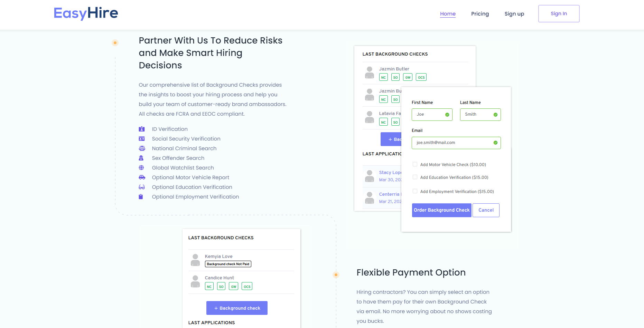Click the Optional Education Verification text
The height and width of the screenshot is (328, 644).
192,187
